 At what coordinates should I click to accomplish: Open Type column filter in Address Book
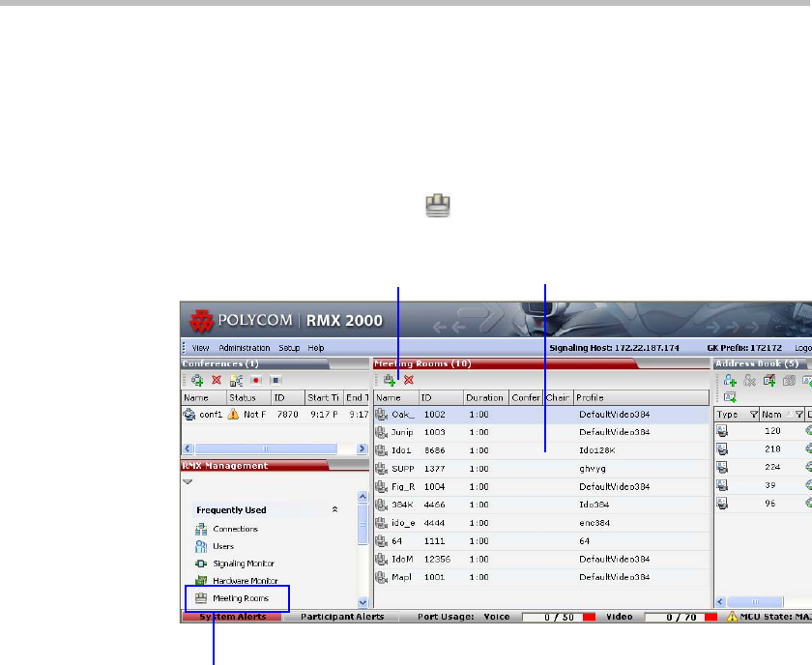[753, 415]
